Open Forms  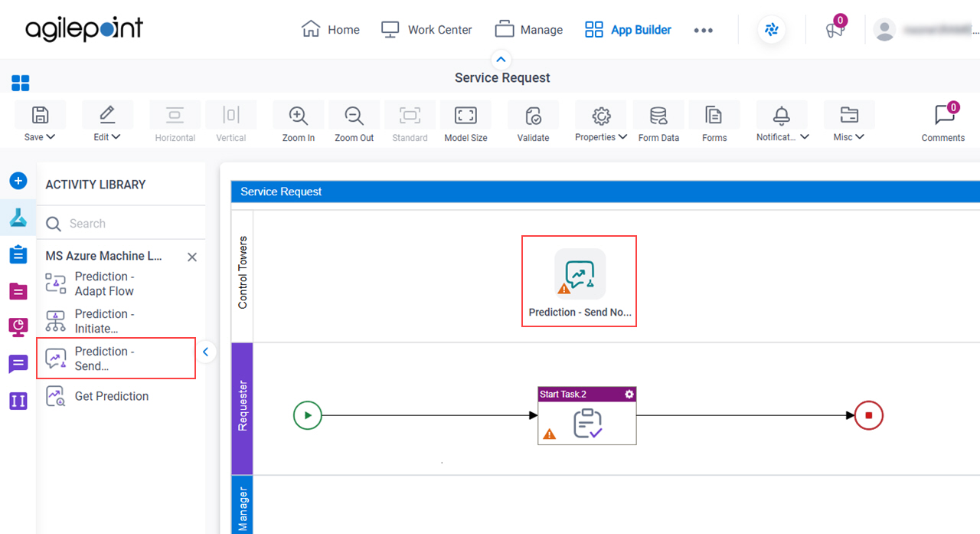click(x=714, y=123)
